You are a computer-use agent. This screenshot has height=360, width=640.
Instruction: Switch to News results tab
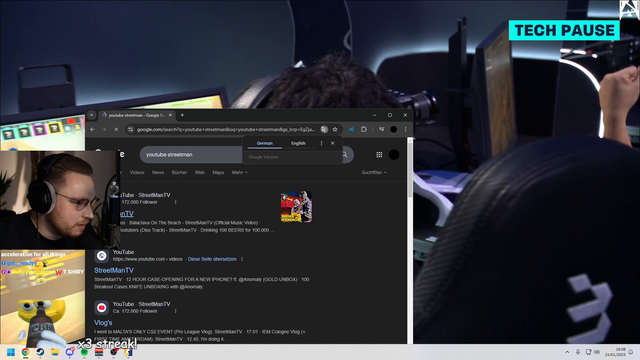tap(158, 173)
